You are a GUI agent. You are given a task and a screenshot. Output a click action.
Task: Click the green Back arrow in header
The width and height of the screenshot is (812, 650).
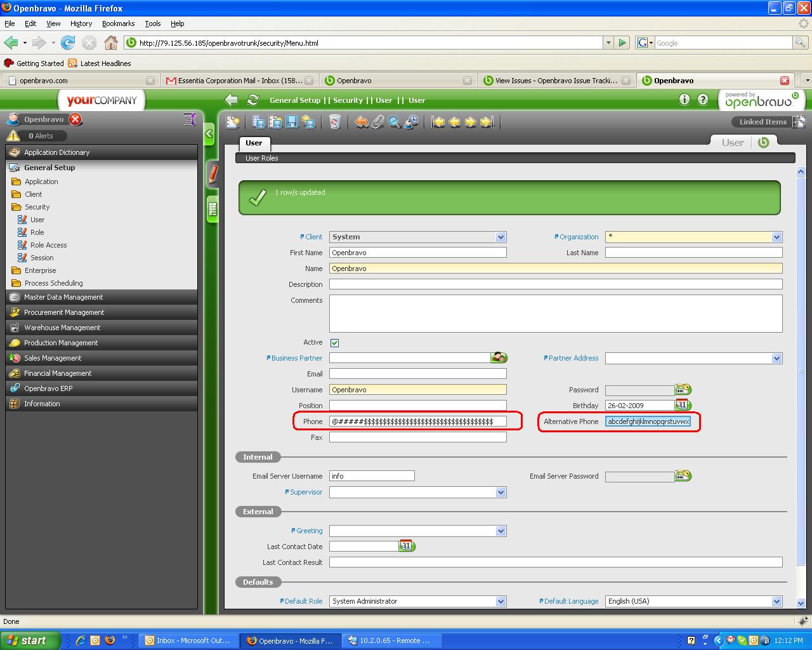(232, 100)
